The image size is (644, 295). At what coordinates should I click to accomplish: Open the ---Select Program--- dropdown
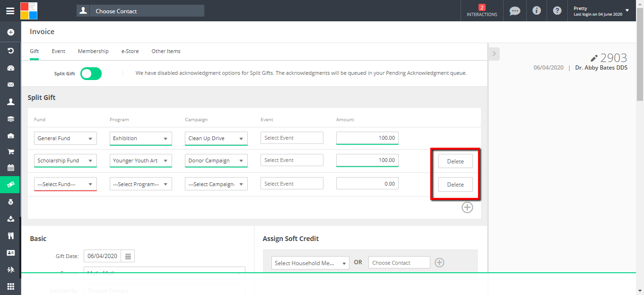click(141, 184)
